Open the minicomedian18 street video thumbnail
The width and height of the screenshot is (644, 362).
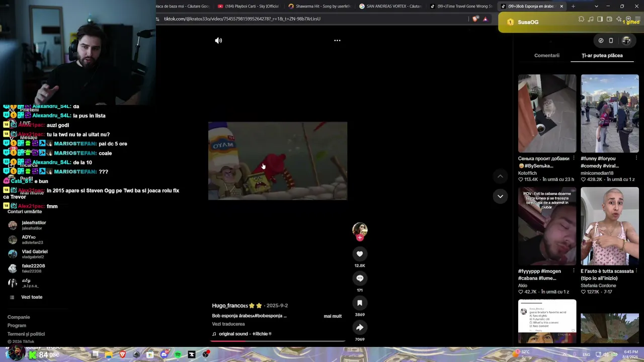pyautogui.click(x=610, y=114)
